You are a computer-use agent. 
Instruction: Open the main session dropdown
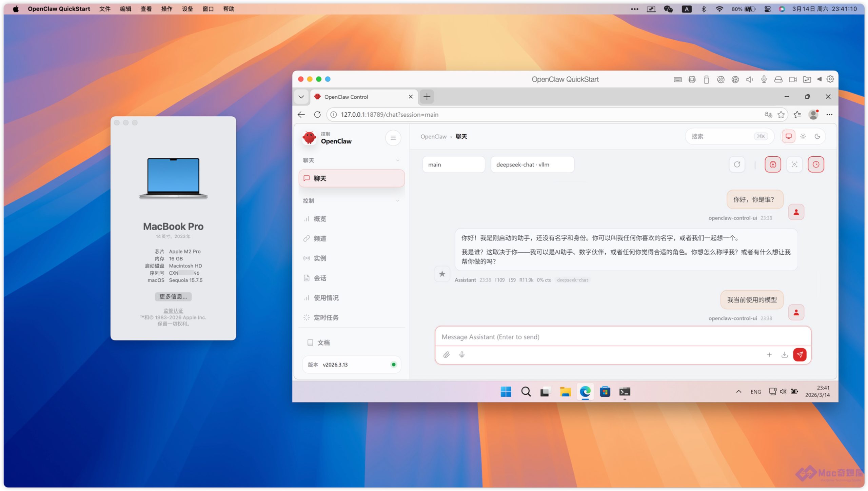click(x=453, y=164)
